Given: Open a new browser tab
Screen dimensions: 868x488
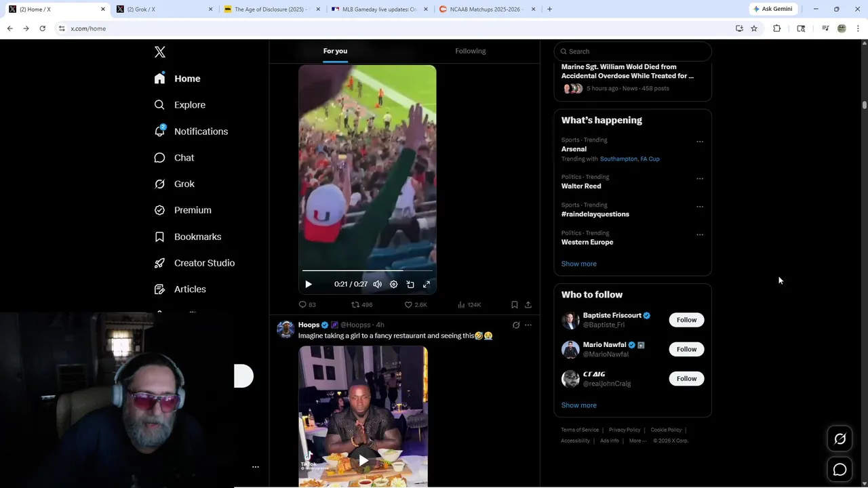Looking at the screenshot, I should click(549, 9).
